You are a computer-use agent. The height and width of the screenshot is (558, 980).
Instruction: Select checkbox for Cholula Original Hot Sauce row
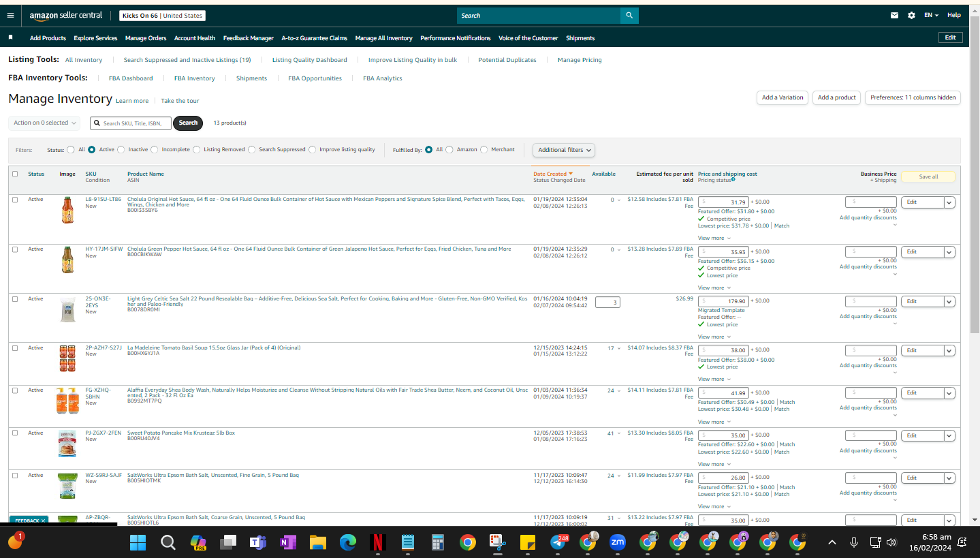point(15,200)
